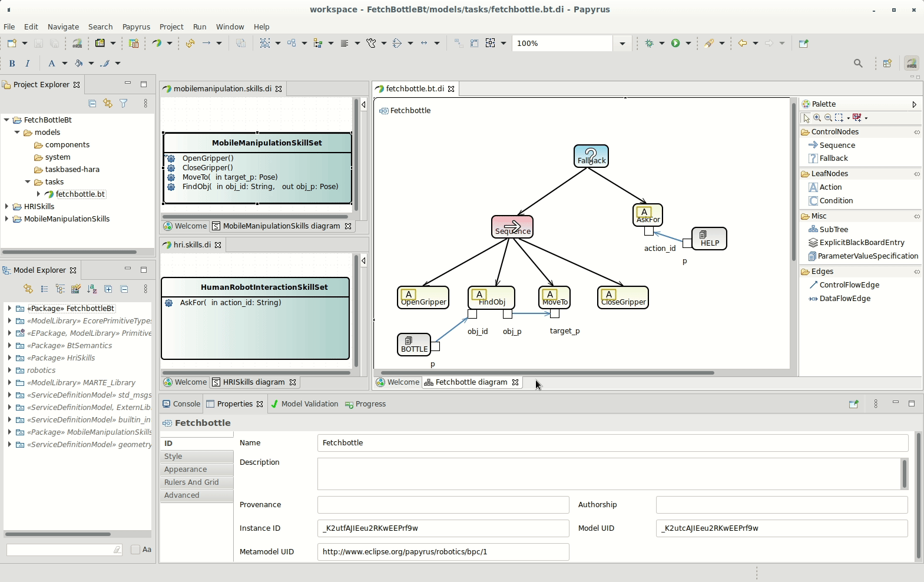Select the ControlFlowEdge tool
This screenshot has height=582, width=924.
849,285
